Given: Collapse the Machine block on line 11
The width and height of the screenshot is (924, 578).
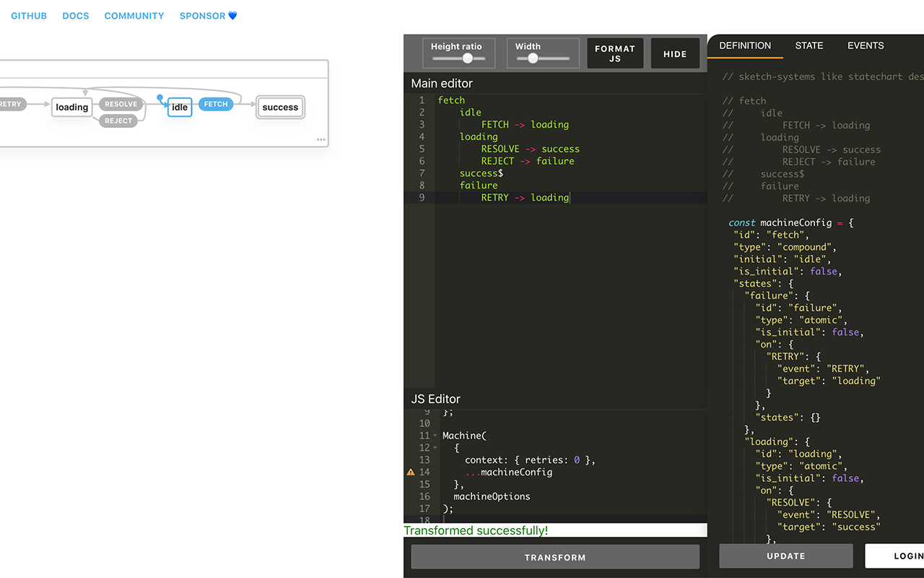Looking at the screenshot, I should click(x=435, y=436).
